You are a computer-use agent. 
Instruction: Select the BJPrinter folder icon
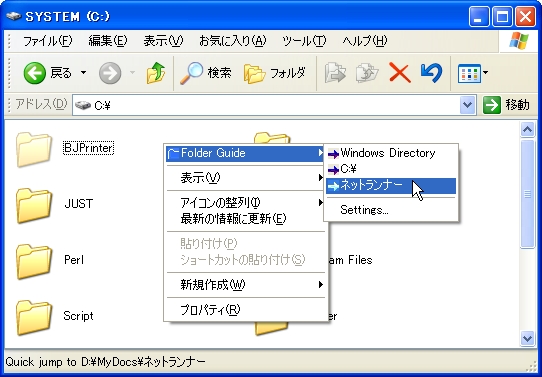click(x=34, y=149)
